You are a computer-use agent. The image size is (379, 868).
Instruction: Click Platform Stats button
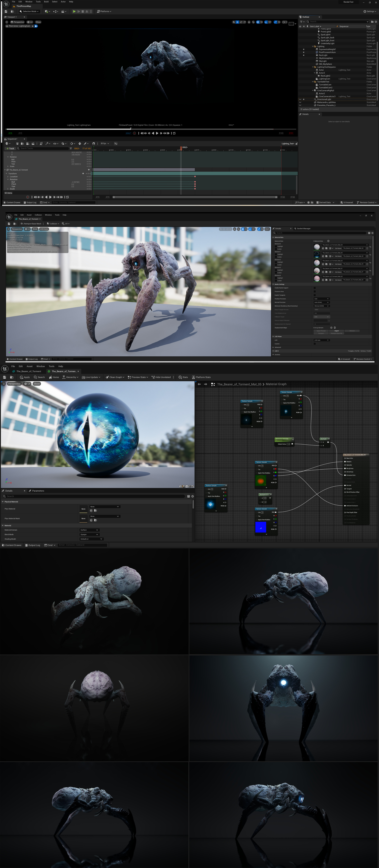click(201, 377)
